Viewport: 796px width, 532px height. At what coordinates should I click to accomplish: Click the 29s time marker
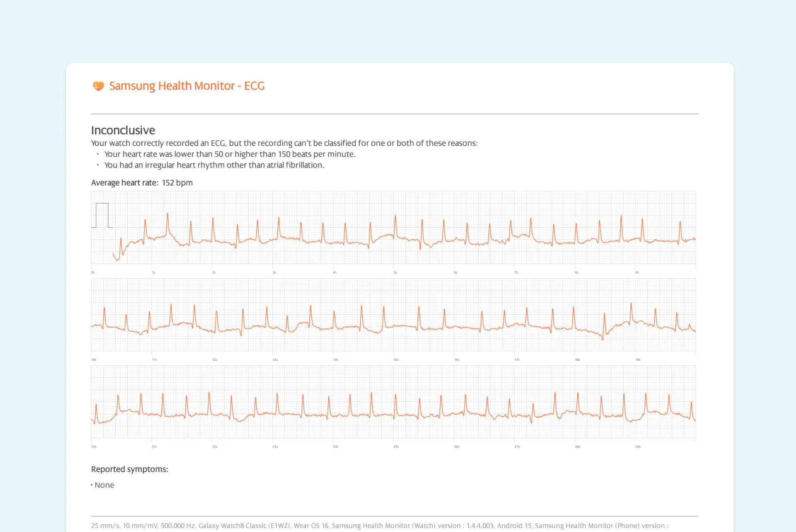point(638,447)
